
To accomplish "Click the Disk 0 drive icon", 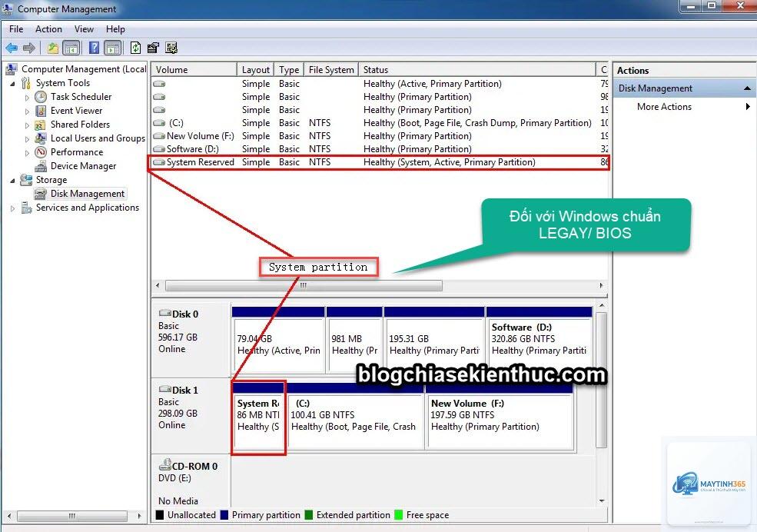I will 165,314.
